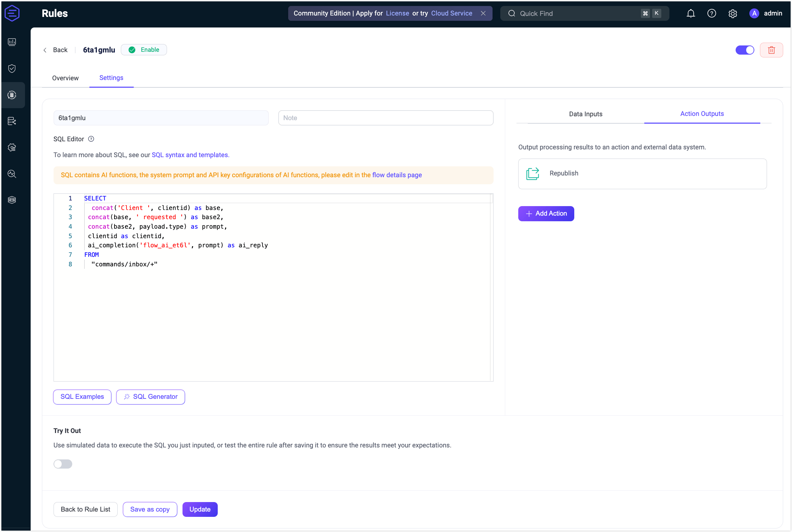The image size is (792, 532).
Task: Click the Add Action button
Action: click(546, 214)
